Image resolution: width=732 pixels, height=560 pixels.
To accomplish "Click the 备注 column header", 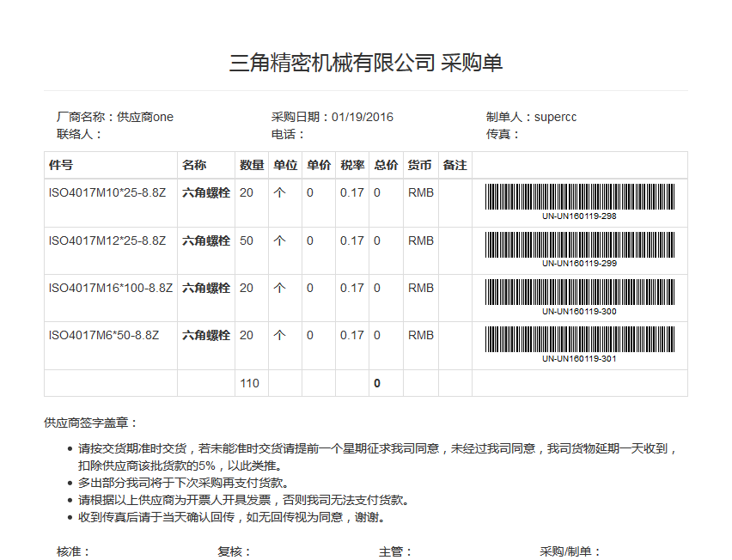I will tap(454, 165).
